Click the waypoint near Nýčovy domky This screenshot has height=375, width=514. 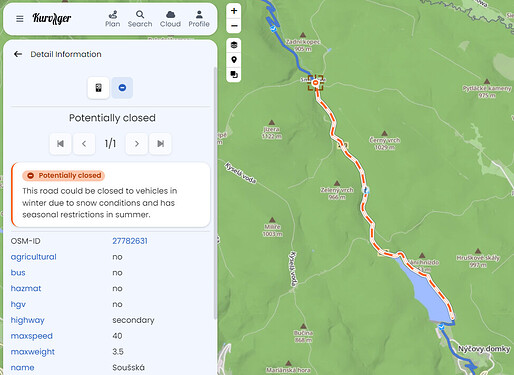point(442,327)
